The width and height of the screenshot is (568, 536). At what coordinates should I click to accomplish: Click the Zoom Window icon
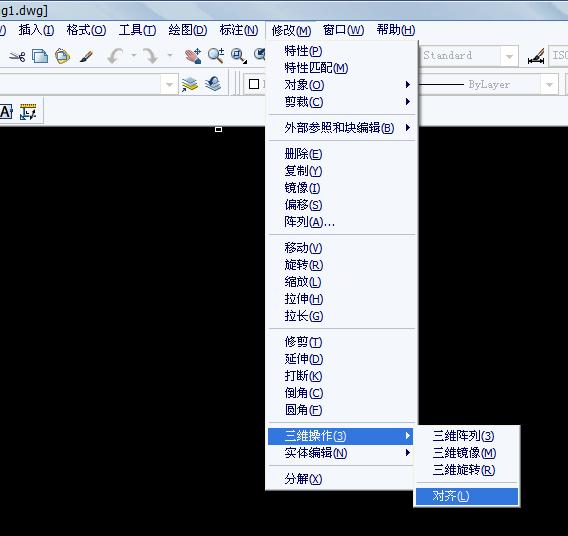[239, 56]
